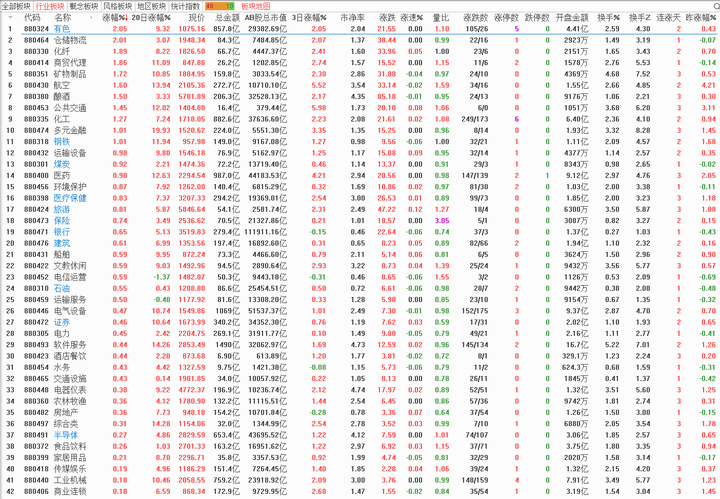Sort by 连涨天 column header

click(668, 17)
